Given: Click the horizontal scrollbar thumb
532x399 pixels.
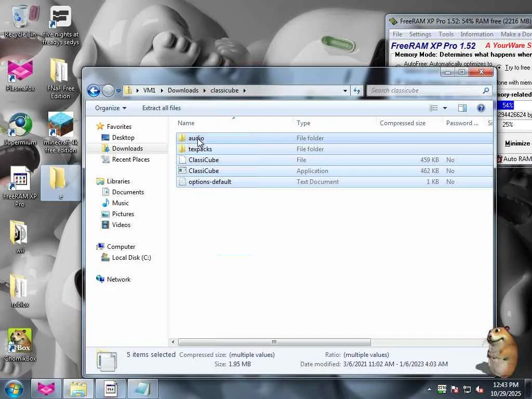Looking at the screenshot, I should tap(274, 342).
